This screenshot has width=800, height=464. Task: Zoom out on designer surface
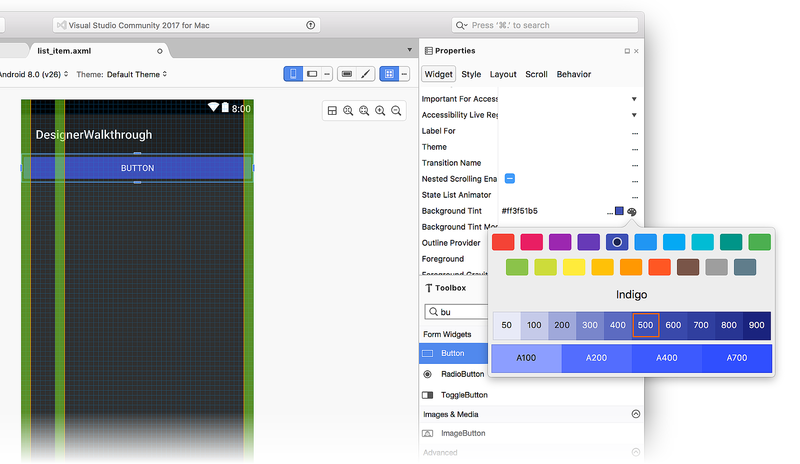396,111
